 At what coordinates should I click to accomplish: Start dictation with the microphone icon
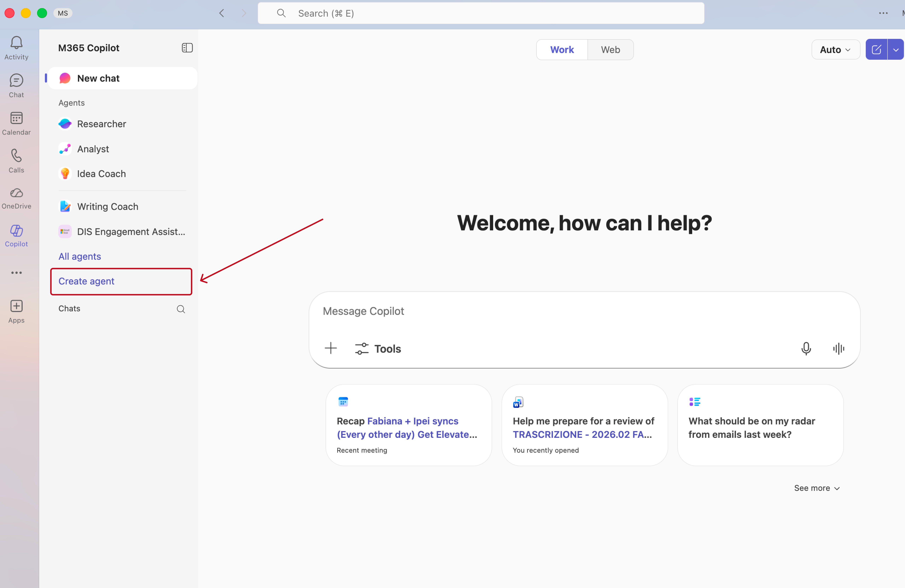806,349
